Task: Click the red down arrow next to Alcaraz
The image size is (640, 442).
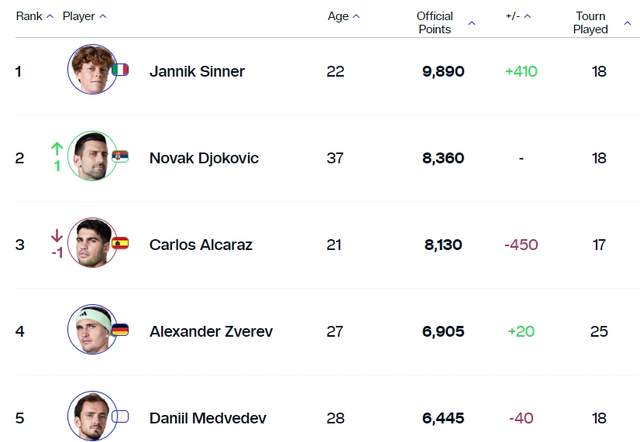Action: (57, 235)
